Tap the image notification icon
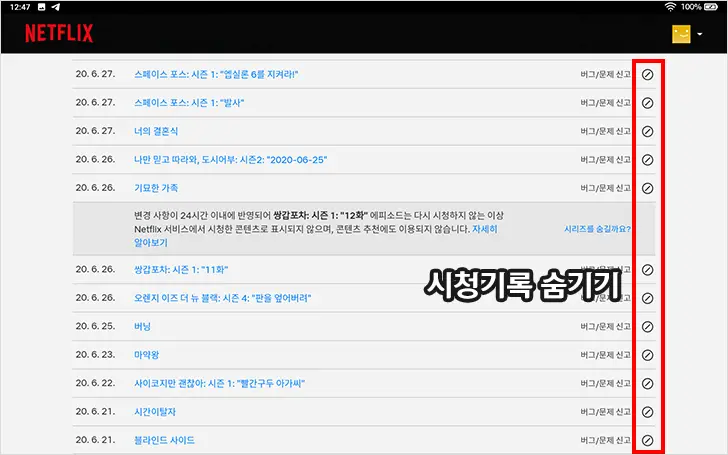 [x=41, y=7]
